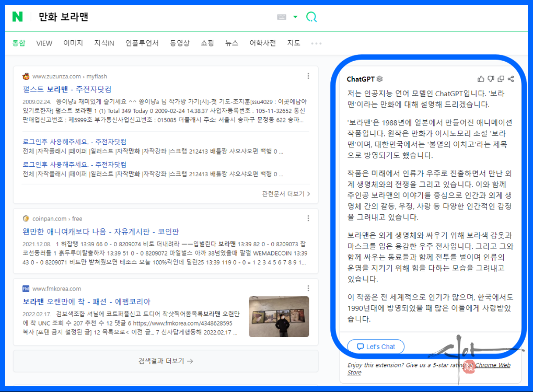Open the 왠만한 애니여캐보다 나음 link
Viewport: 533px width, 392px height.
pyautogui.click(x=101, y=232)
